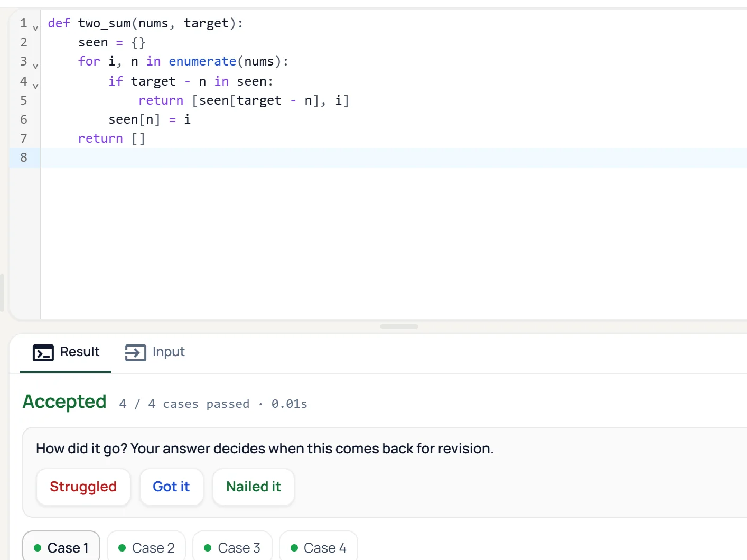747x560 pixels.
Task: Click the 'two_sum' function name
Action: point(105,24)
